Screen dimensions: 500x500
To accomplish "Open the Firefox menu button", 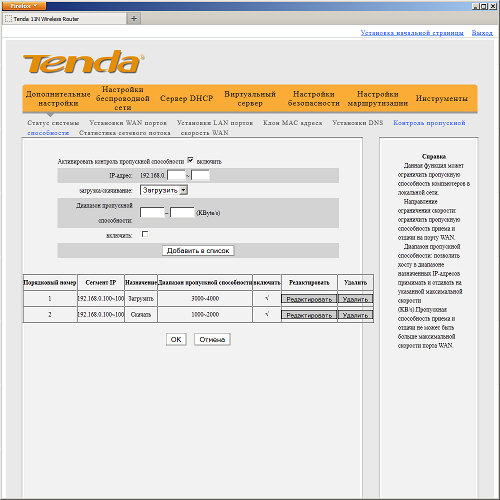I will tap(24, 6).
